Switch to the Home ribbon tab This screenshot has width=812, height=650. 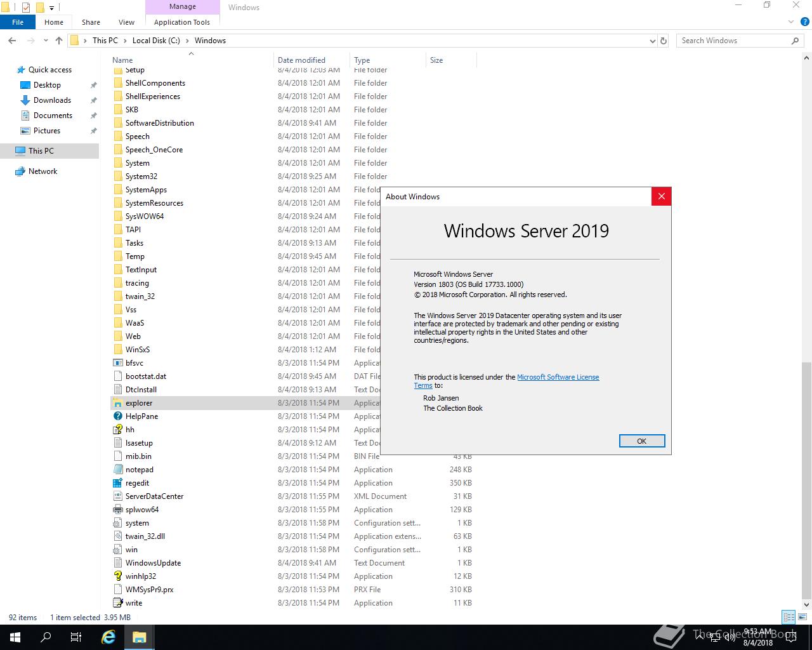(54, 22)
